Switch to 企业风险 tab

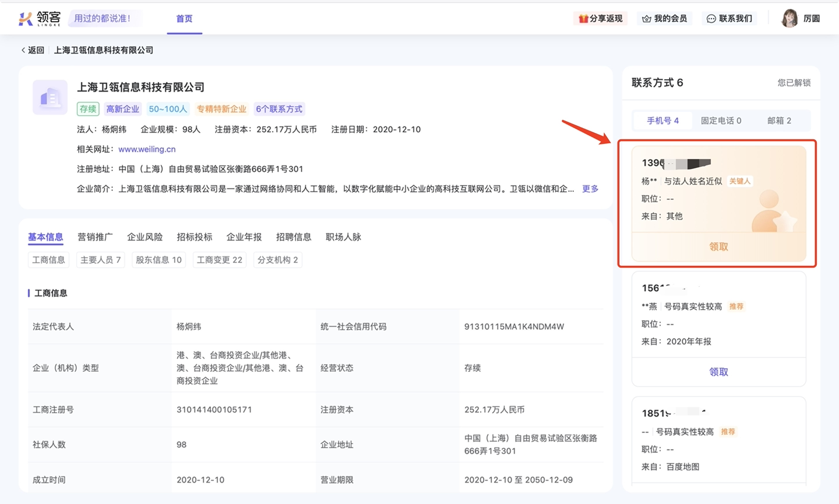point(144,237)
